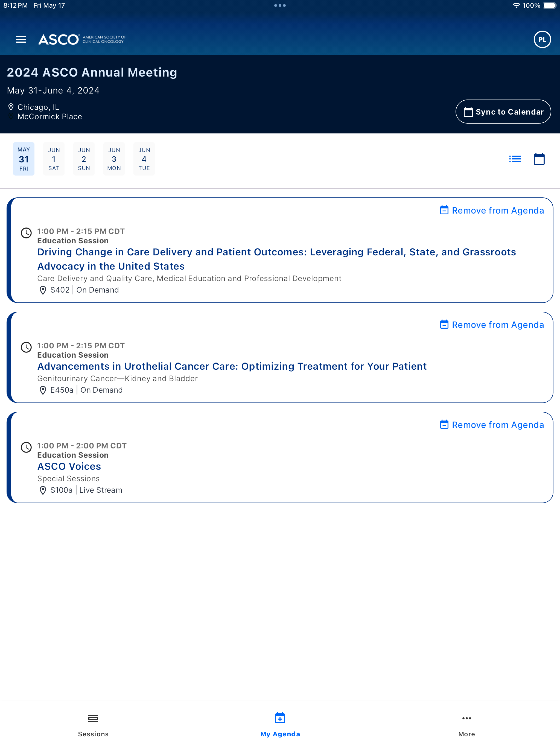This screenshot has height=747, width=560.
Task: Remove ASCO Voices session from agenda
Action: point(492,425)
